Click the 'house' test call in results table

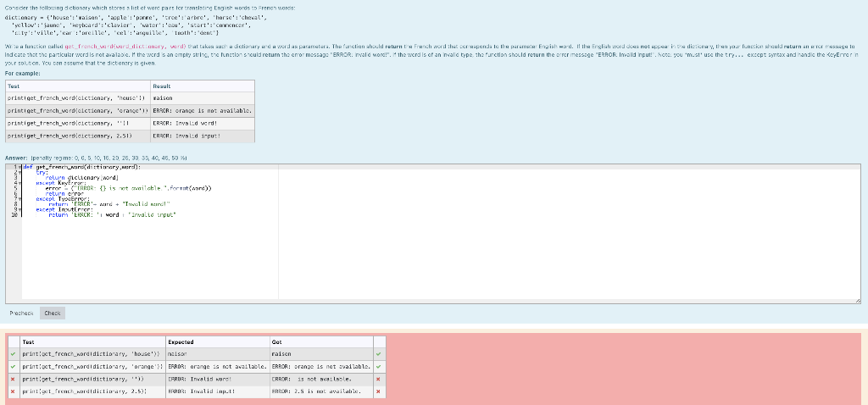(x=91, y=353)
